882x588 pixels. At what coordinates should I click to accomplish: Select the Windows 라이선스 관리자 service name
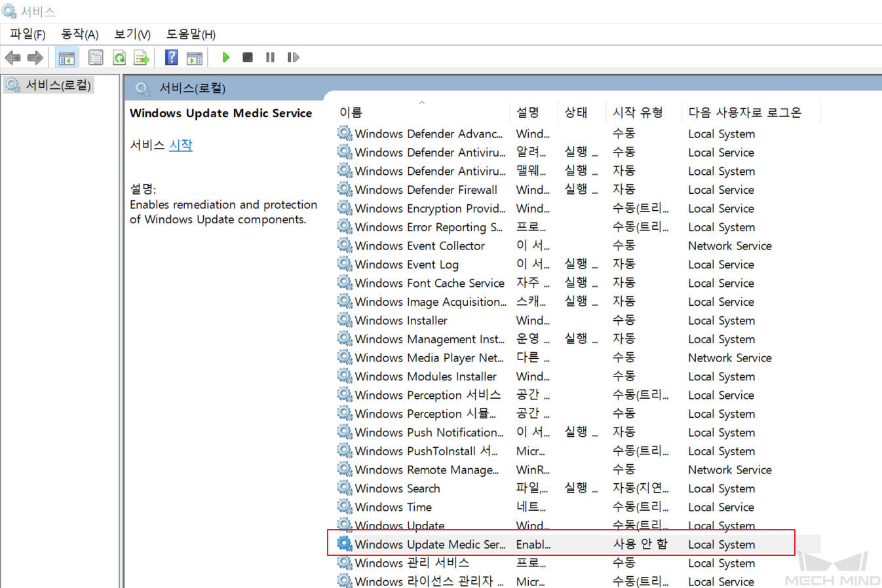[x=429, y=581]
